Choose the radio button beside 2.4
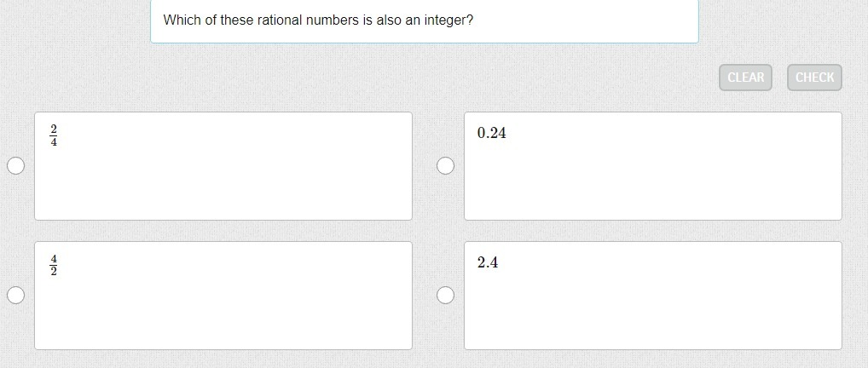The height and width of the screenshot is (368, 868). click(x=445, y=296)
